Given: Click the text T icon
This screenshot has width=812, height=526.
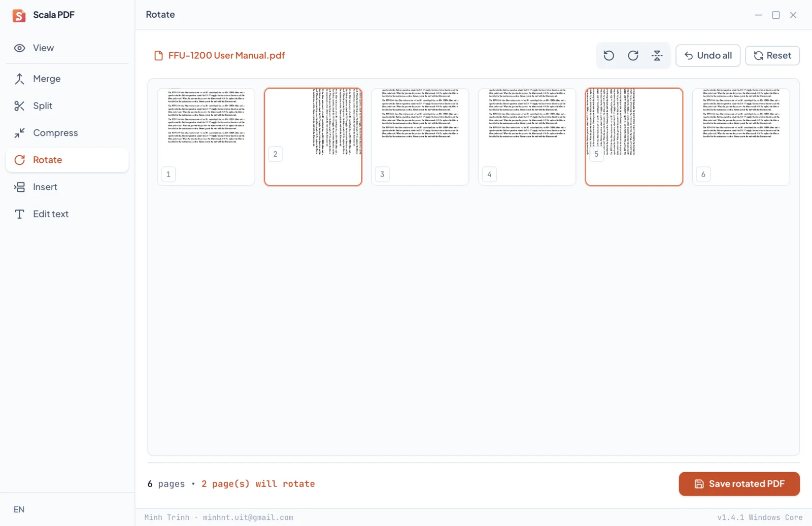Looking at the screenshot, I should [19, 214].
